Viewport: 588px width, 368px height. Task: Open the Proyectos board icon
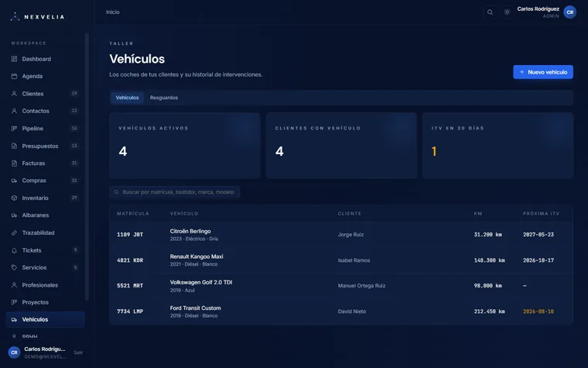(14, 302)
